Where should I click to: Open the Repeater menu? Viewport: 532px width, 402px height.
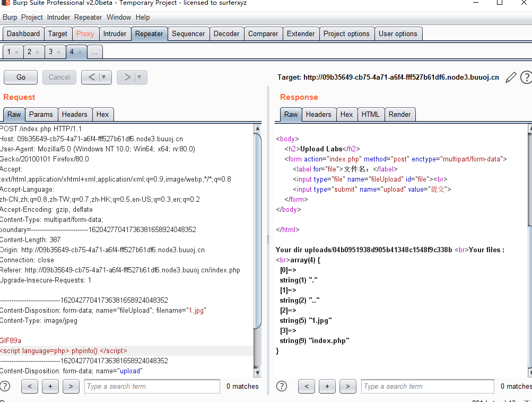click(x=88, y=18)
